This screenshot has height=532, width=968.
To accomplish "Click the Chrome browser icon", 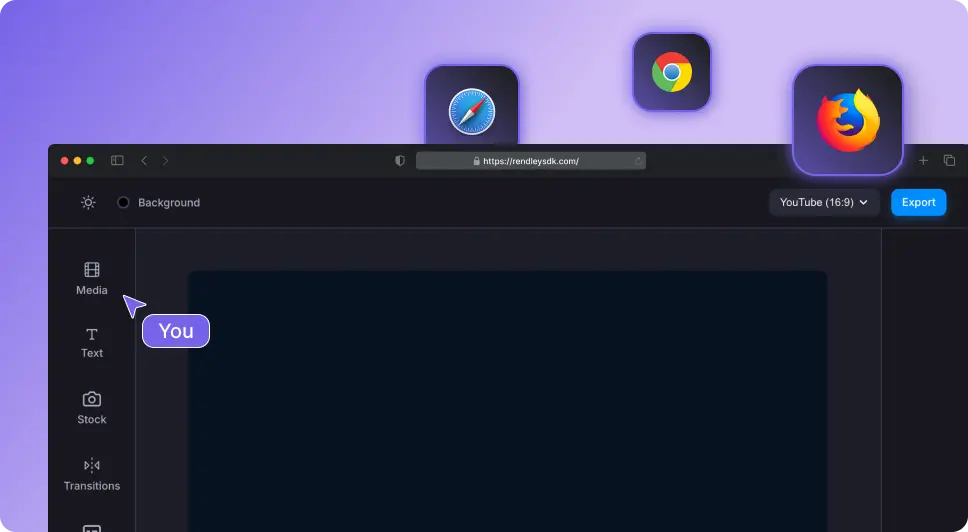I will (x=672, y=72).
